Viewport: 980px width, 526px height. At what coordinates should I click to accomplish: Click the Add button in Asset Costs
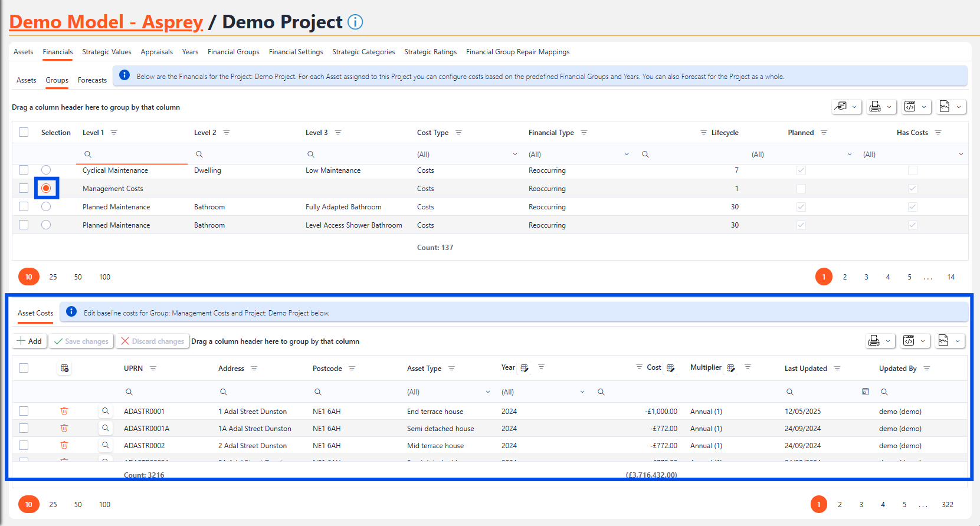tap(30, 341)
